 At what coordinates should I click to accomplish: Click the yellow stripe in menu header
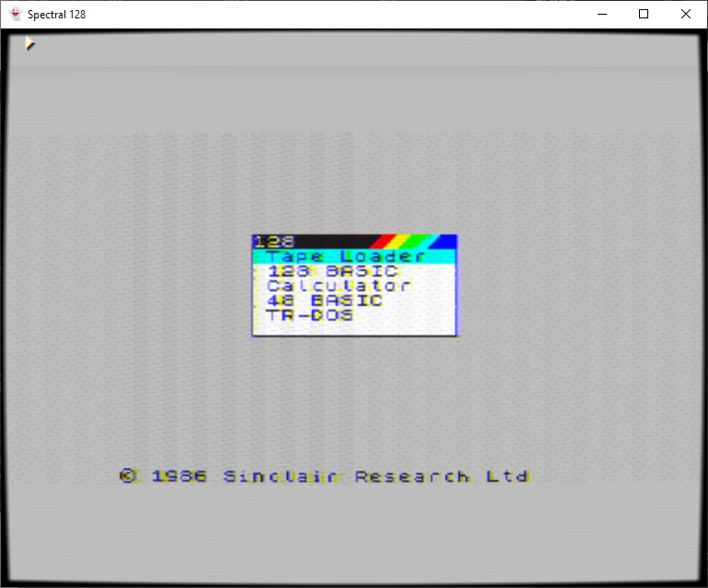(x=399, y=242)
